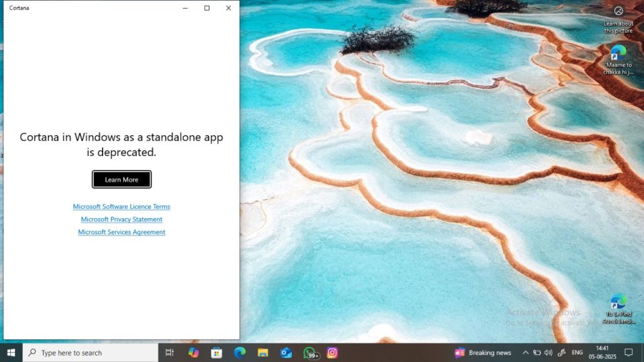Open the volume control tray icon
Screen dimensions: 644x362
548,353
